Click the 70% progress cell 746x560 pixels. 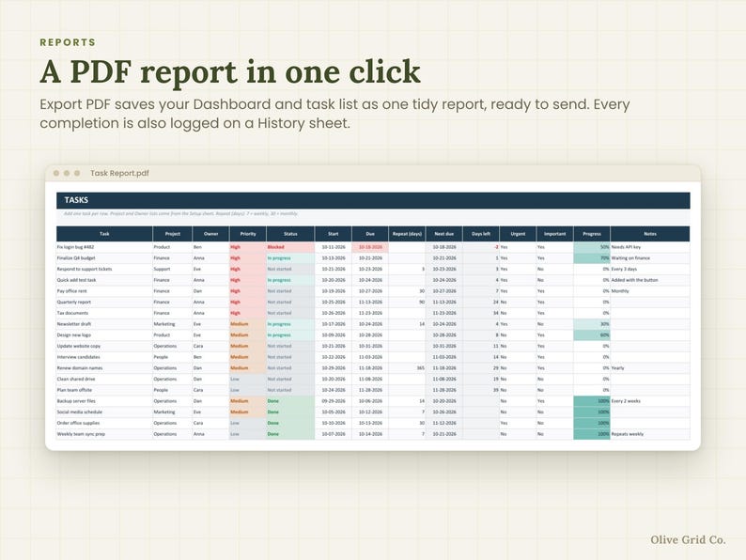592,258
